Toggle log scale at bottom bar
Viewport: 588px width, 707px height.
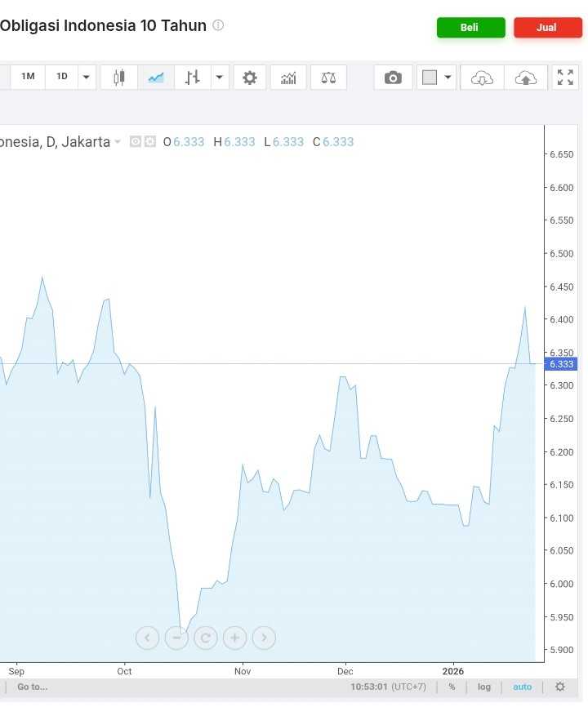tap(483, 687)
